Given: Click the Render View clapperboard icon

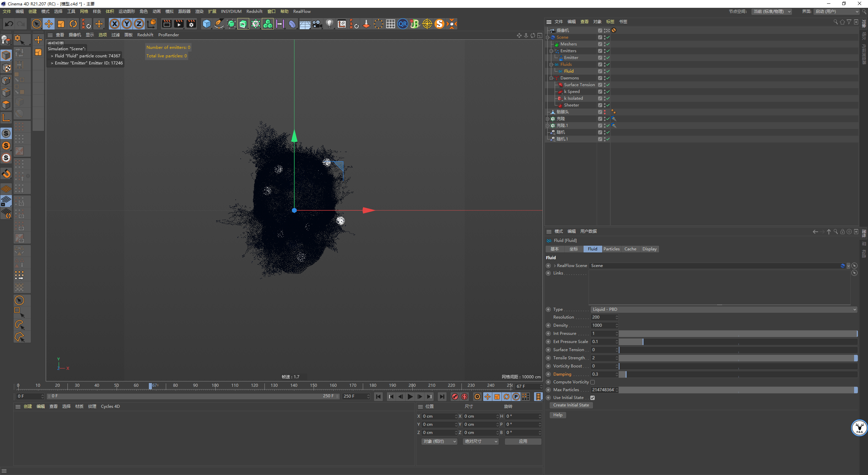Looking at the screenshot, I should point(166,24).
